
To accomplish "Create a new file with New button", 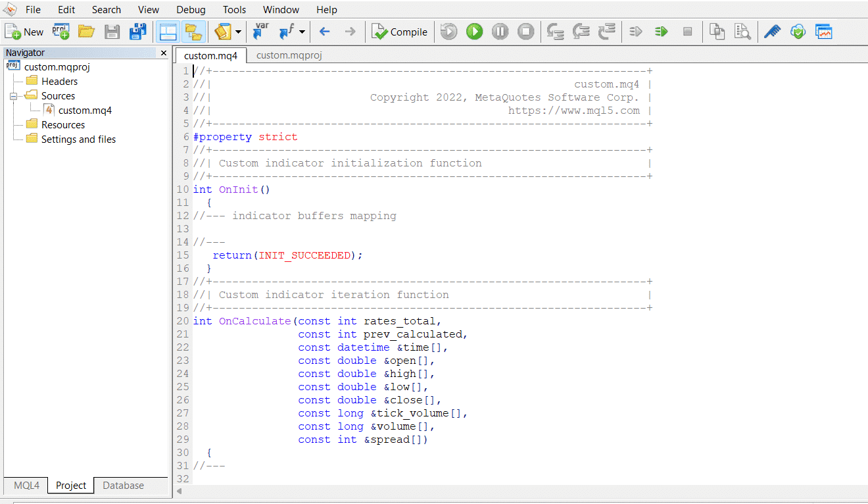I will [24, 32].
